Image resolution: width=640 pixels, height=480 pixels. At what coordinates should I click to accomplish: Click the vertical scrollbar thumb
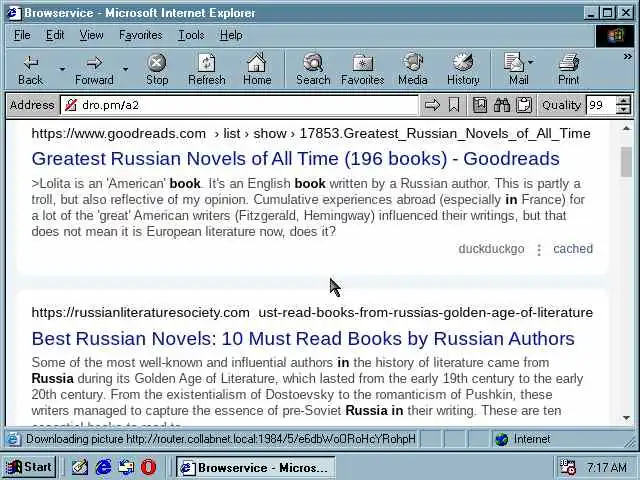coord(627,162)
